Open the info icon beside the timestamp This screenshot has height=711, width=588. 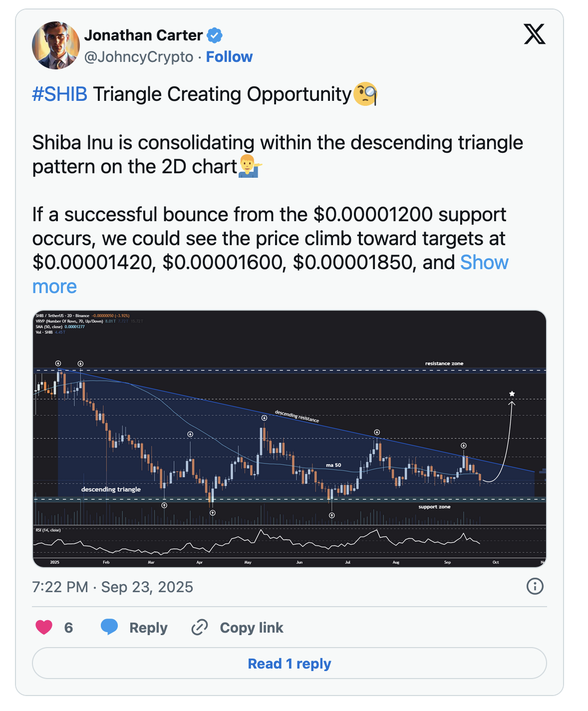pyautogui.click(x=535, y=586)
